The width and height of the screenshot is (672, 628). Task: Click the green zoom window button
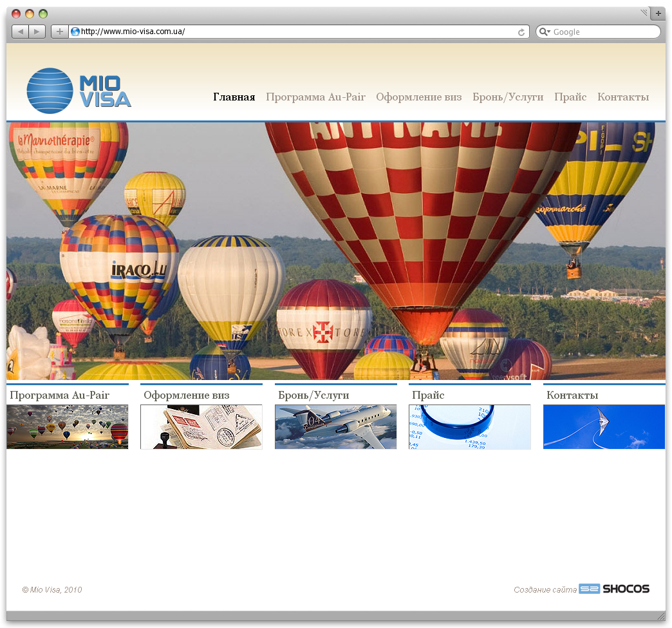point(43,14)
